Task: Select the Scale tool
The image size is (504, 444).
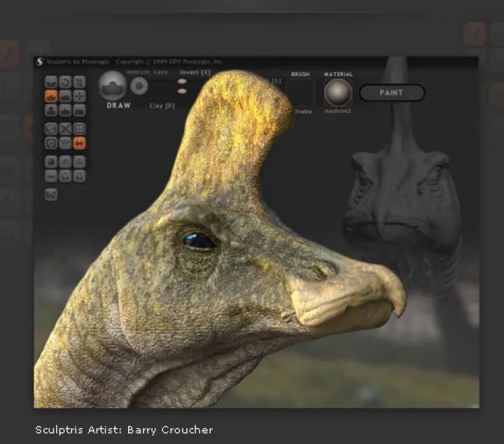Action: pyautogui.click(x=79, y=83)
